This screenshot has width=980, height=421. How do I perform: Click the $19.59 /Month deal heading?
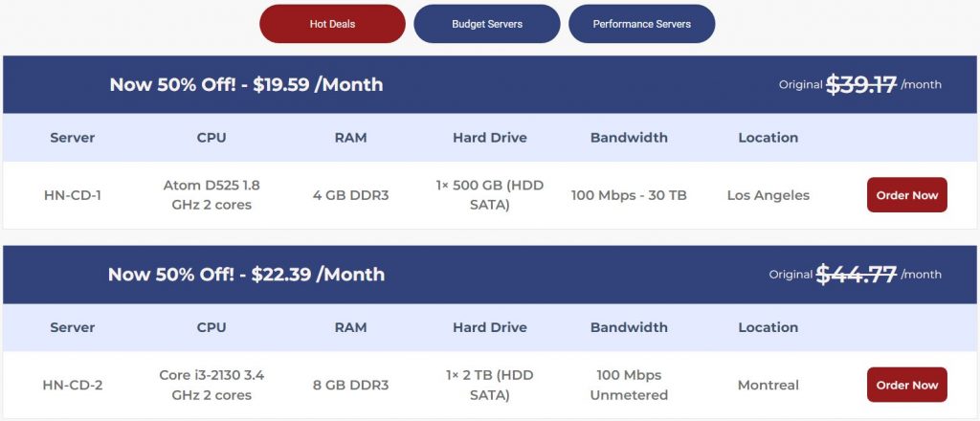pos(246,84)
